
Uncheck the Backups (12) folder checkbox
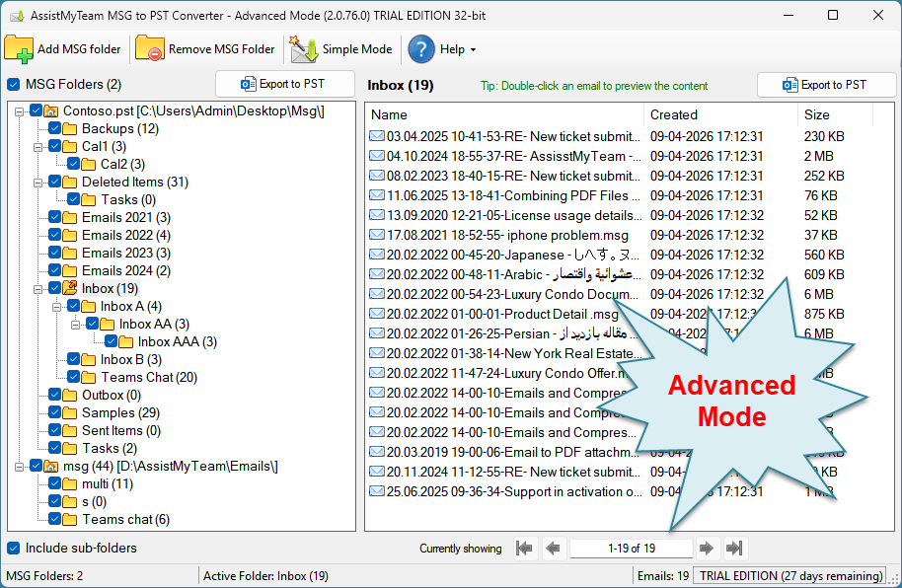(x=55, y=129)
